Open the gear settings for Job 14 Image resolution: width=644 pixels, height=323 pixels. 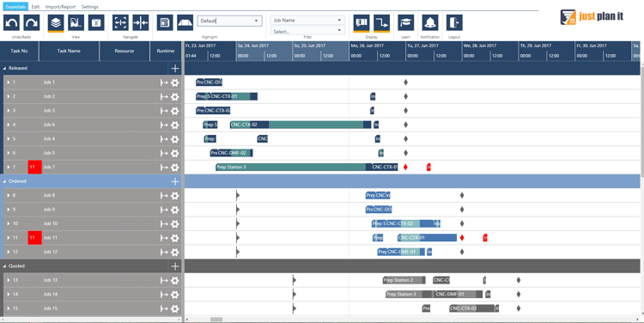coord(175,295)
